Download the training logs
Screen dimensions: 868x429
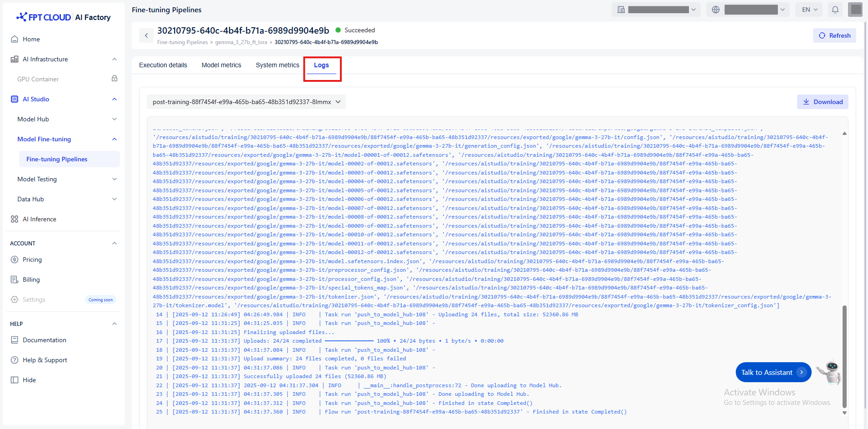[x=822, y=102]
